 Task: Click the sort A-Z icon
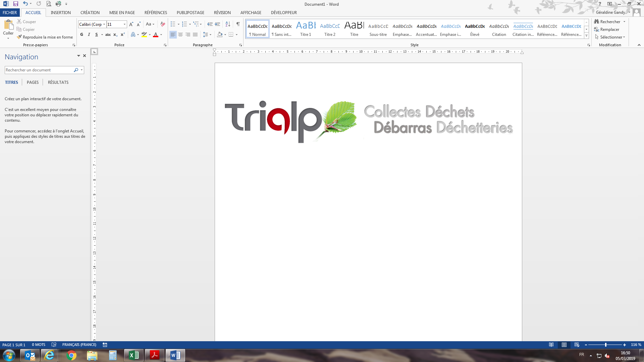click(x=228, y=24)
